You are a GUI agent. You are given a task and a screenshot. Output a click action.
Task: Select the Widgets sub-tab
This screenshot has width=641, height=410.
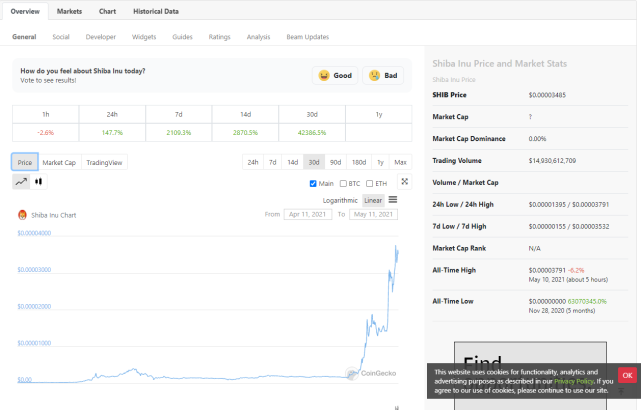click(x=144, y=37)
